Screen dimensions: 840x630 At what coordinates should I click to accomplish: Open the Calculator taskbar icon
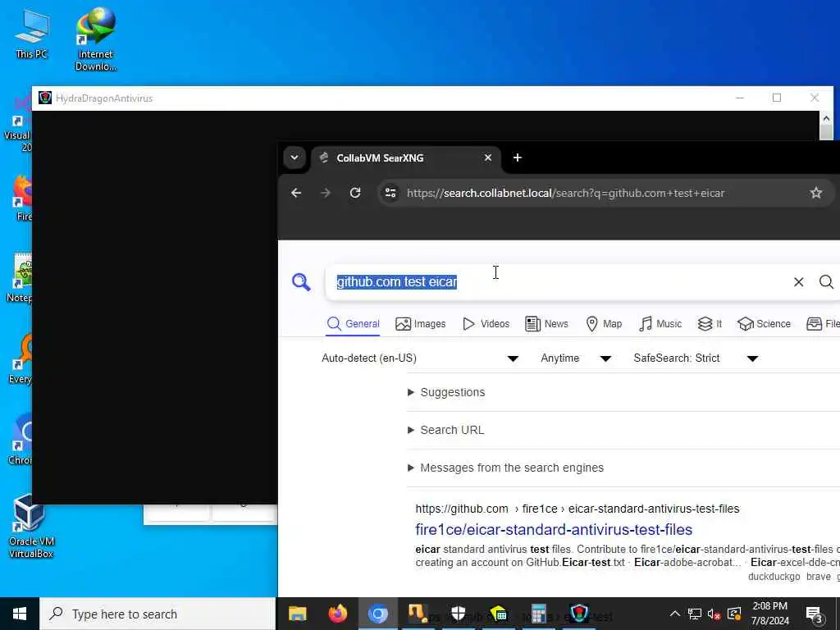(538, 614)
